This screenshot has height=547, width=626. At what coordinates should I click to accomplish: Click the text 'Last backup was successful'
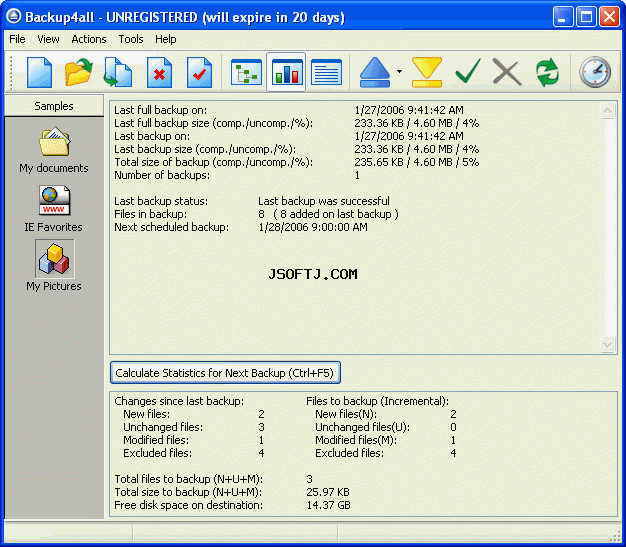click(324, 201)
